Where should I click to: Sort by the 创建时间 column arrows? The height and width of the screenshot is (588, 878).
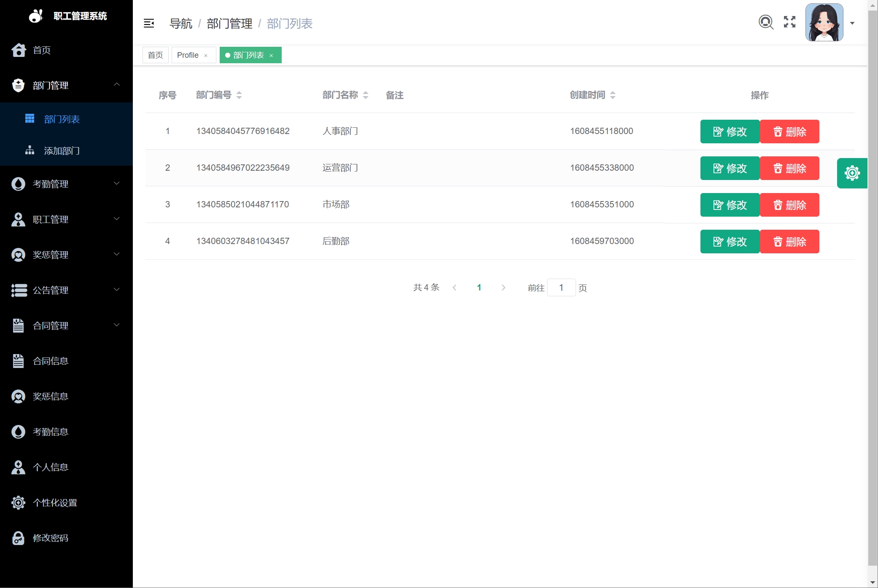pos(613,95)
